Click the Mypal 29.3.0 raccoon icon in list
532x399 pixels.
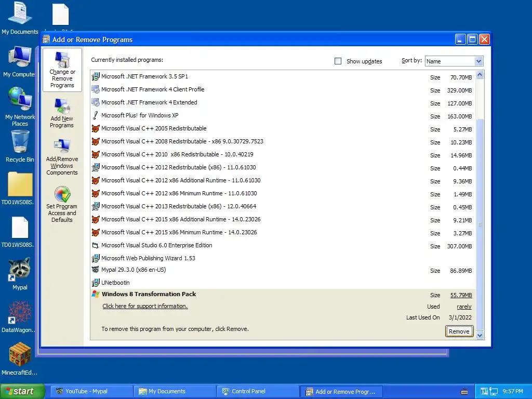tap(96, 270)
